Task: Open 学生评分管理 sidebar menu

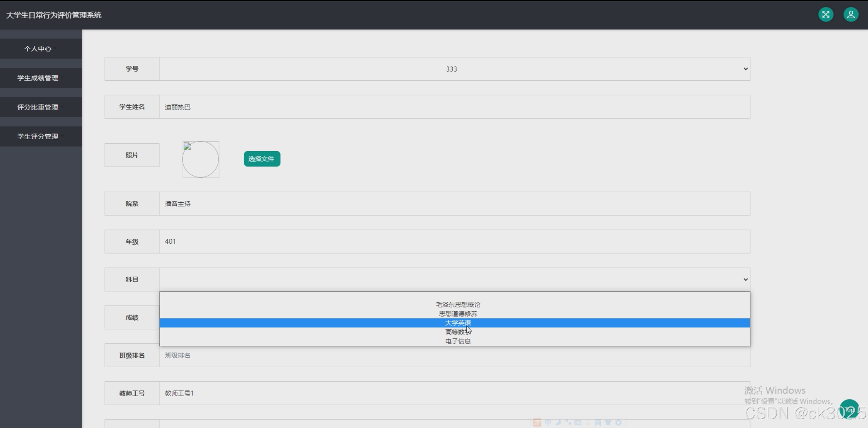Action: [38, 137]
